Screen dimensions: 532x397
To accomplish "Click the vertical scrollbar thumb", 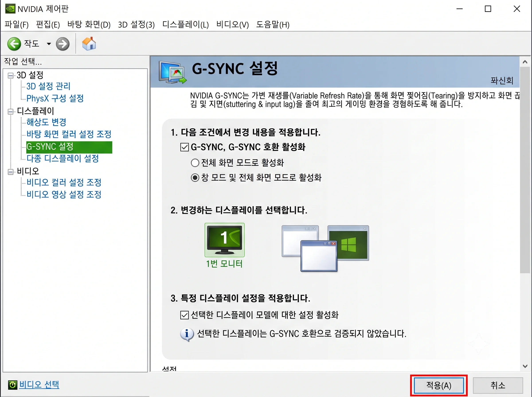I will (525, 170).
